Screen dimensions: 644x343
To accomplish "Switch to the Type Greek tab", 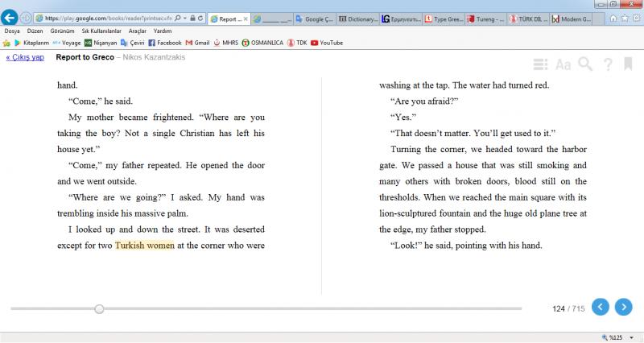I will [x=444, y=19].
